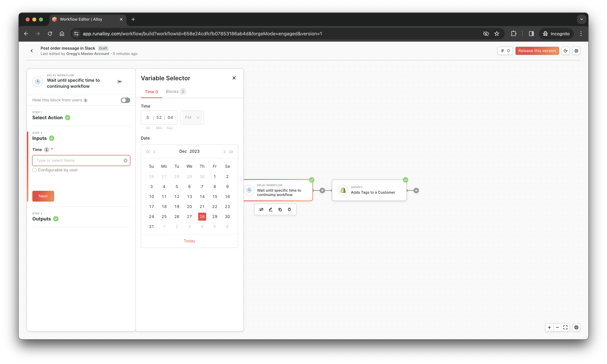Zoom in the canvas with the plus button
Viewport: 607px width, 364px height.
click(549, 328)
